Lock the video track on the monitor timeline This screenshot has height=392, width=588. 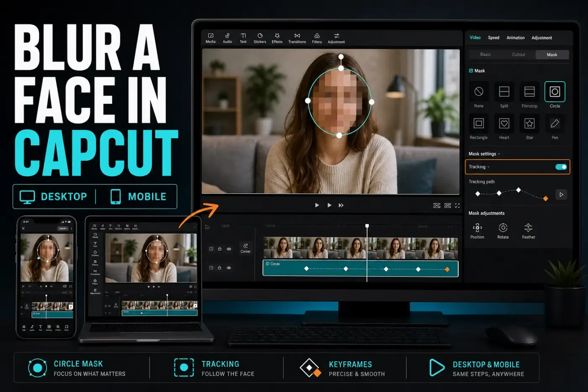(220, 249)
